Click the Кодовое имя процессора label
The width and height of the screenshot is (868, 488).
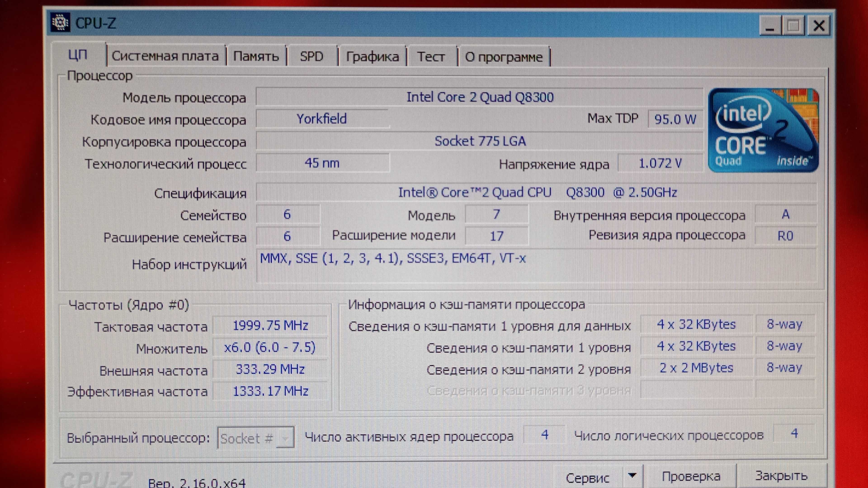pos(168,120)
